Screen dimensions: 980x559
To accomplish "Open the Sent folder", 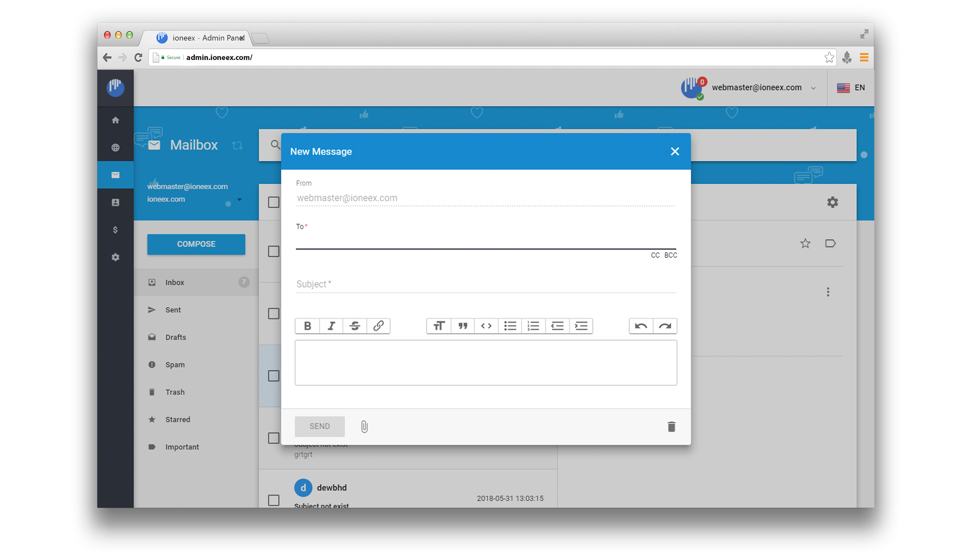I will tap(173, 310).
